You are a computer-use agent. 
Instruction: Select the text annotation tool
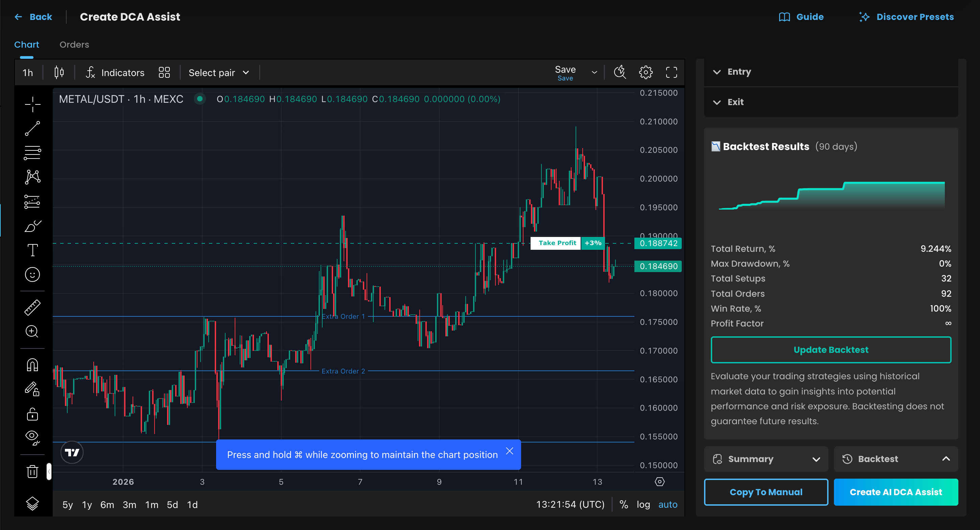point(32,250)
